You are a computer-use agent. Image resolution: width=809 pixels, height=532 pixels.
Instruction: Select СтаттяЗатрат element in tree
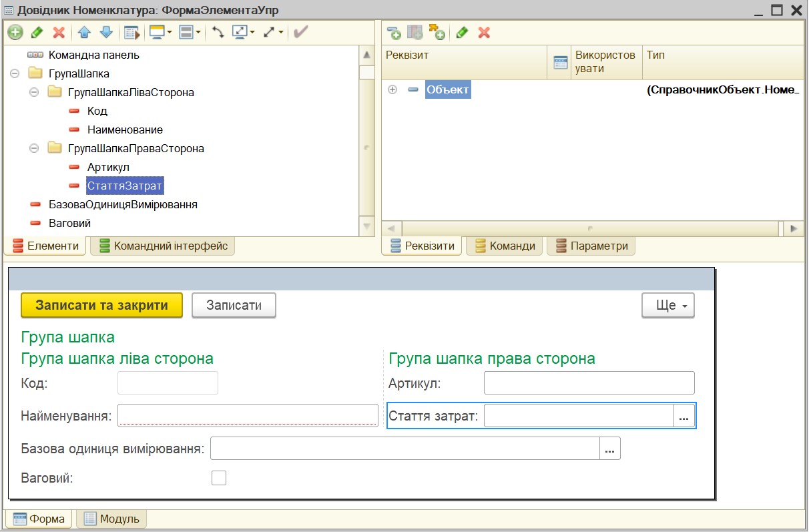(x=125, y=186)
